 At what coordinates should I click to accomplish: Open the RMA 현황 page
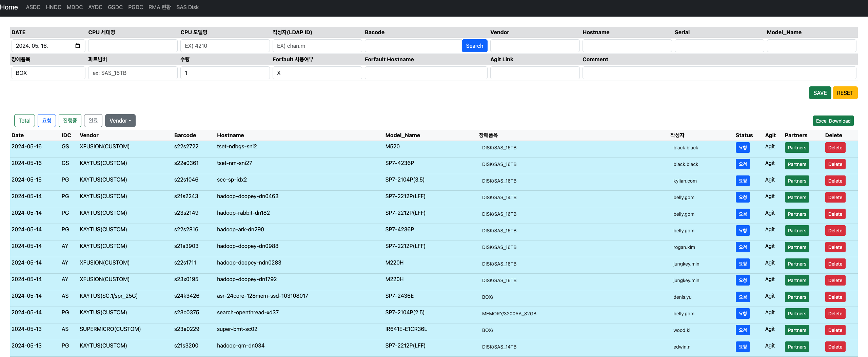160,7
